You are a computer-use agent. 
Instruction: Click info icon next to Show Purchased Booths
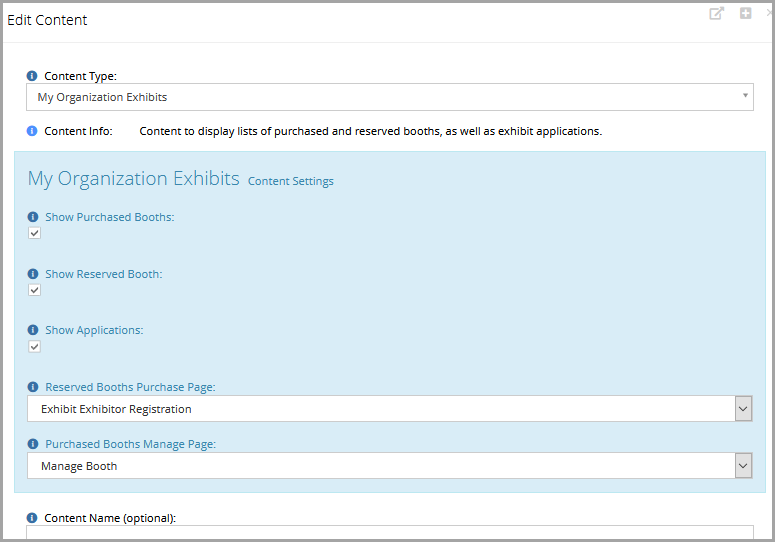point(33,217)
